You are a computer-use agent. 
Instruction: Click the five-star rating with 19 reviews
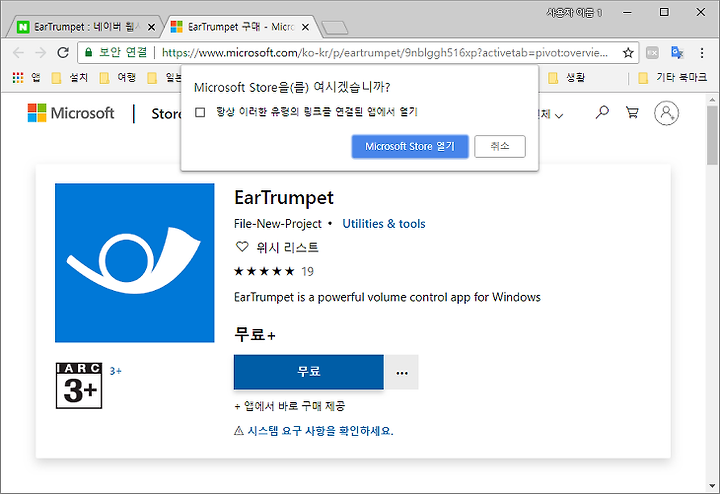(274, 271)
